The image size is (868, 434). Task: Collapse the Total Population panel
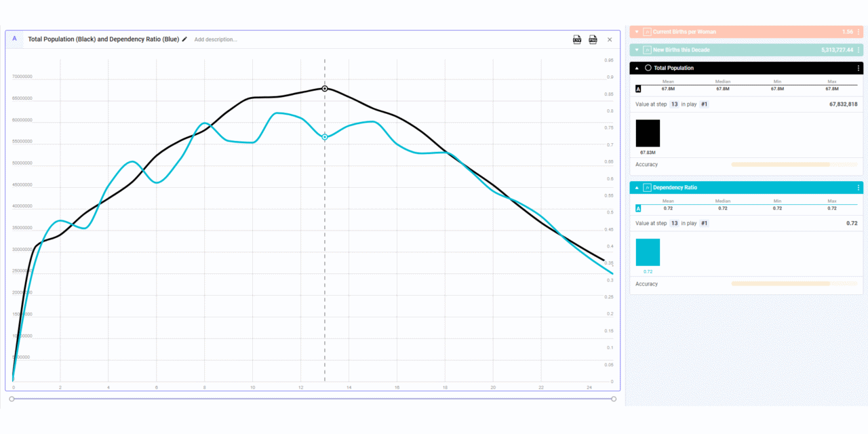point(637,68)
